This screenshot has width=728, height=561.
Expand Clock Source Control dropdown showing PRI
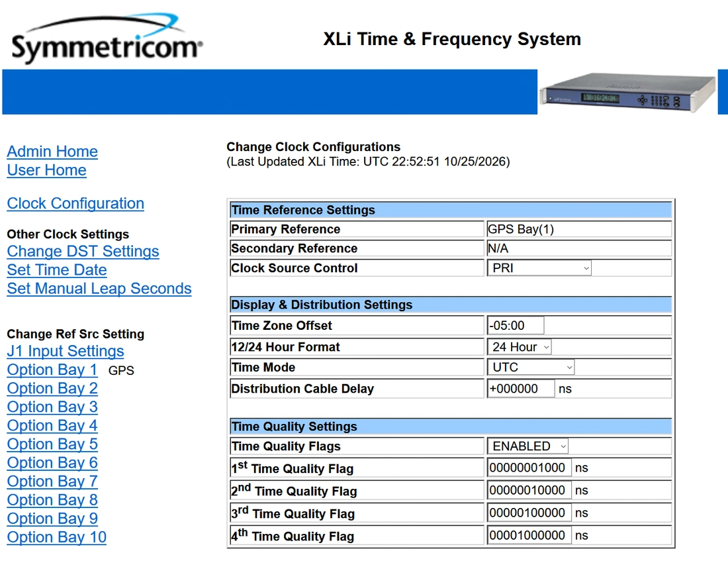(x=539, y=268)
